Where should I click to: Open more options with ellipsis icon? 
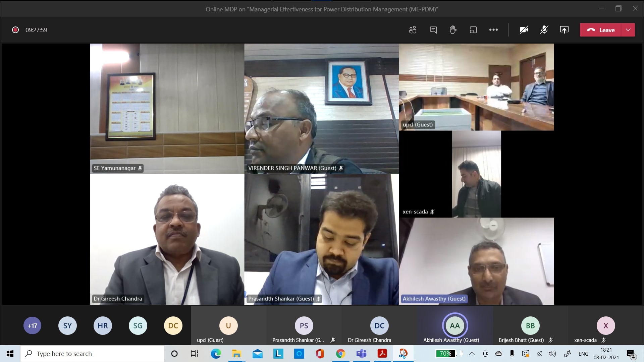coord(494,29)
